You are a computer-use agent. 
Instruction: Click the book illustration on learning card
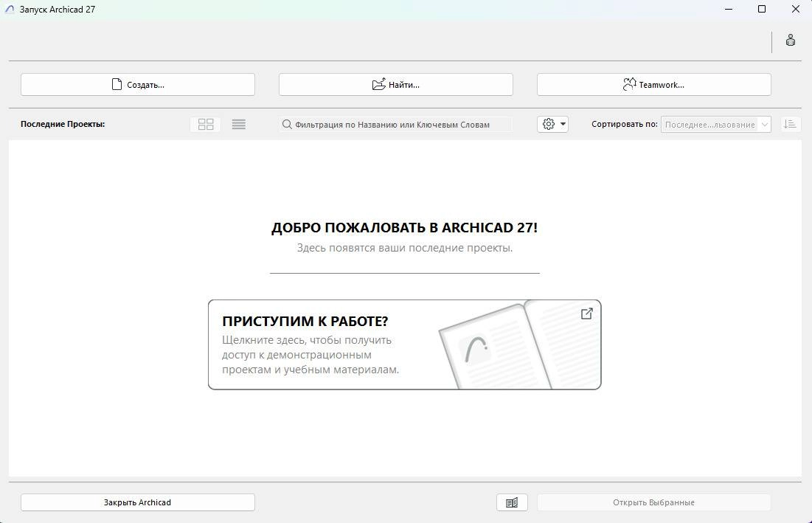pos(518,344)
